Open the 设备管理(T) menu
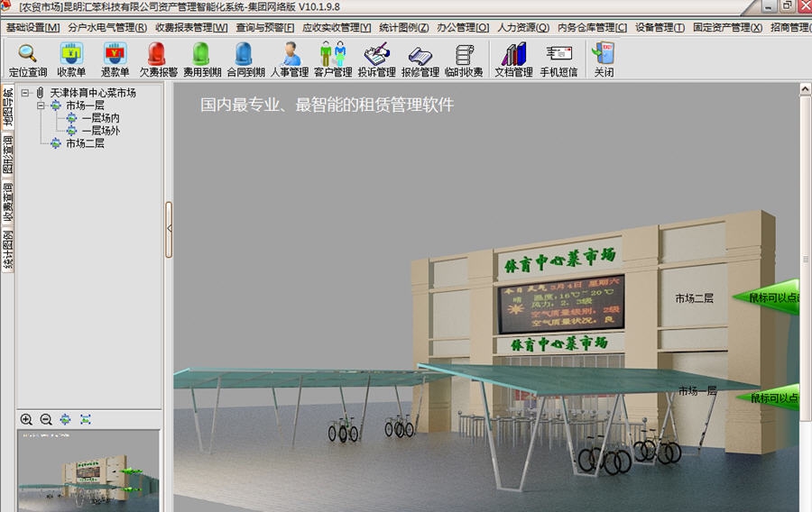812x512 pixels. point(660,27)
